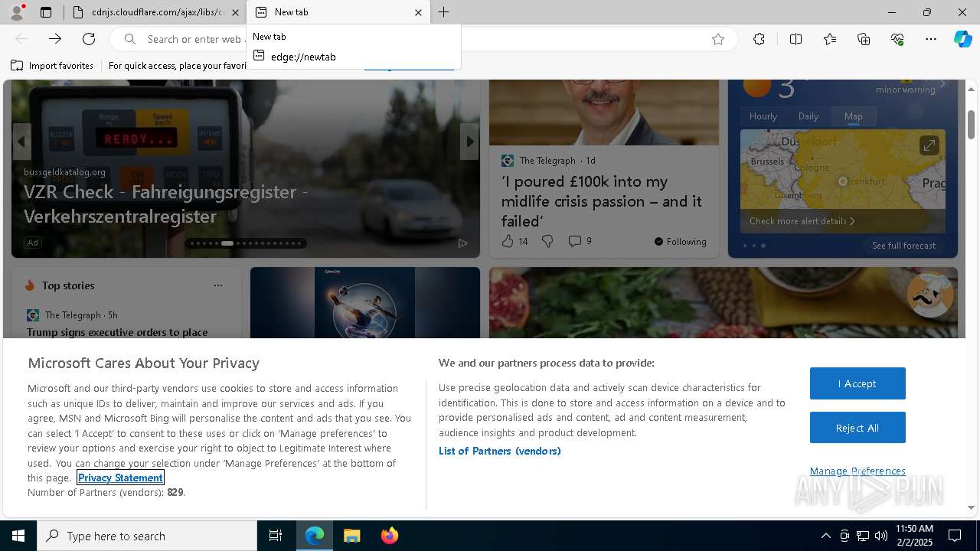This screenshot has width=980, height=551.
Task: Open the soccer player article thumbnail
Action: (365, 302)
